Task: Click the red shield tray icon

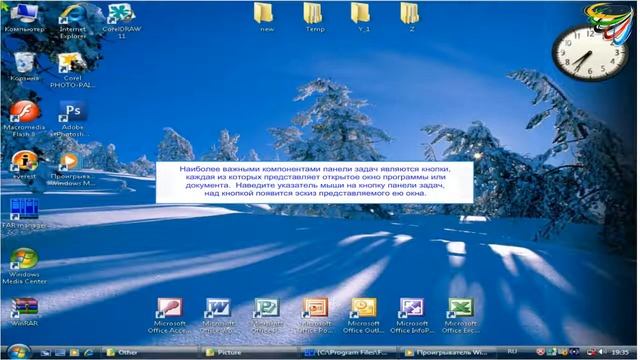Action: (540, 352)
